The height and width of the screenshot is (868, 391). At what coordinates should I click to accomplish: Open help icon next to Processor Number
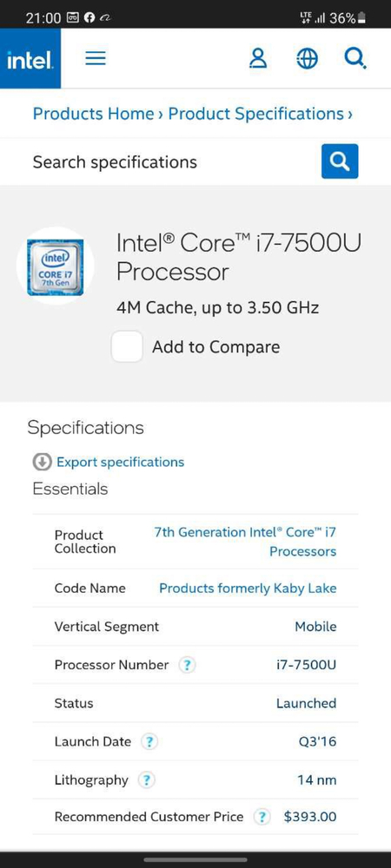pyautogui.click(x=187, y=665)
